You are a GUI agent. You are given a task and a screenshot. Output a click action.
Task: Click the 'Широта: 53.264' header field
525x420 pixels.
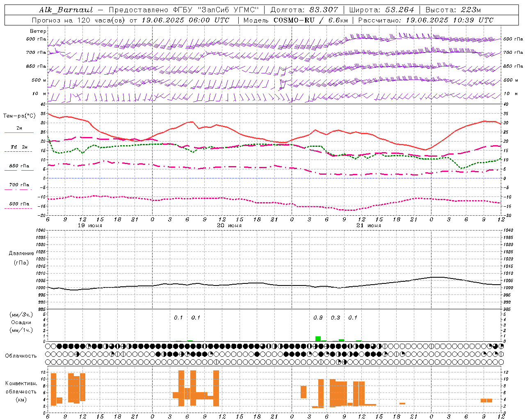[x=381, y=10]
